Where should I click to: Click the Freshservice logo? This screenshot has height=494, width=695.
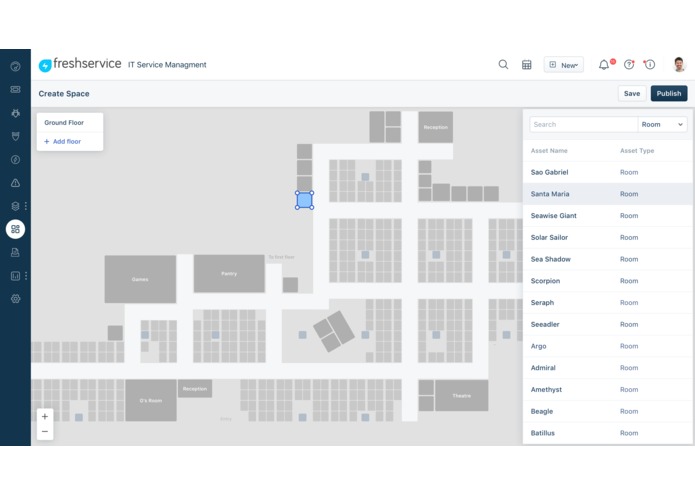click(80, 64)
